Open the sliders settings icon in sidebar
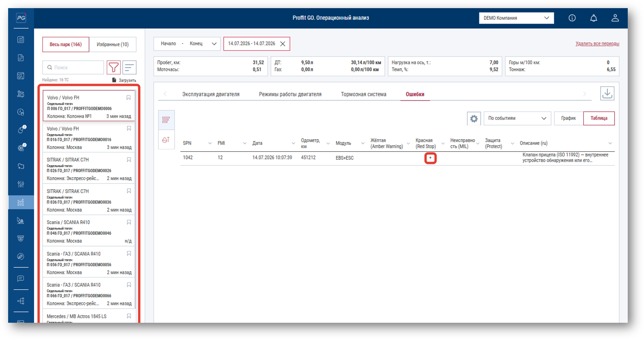 point(21,184)
